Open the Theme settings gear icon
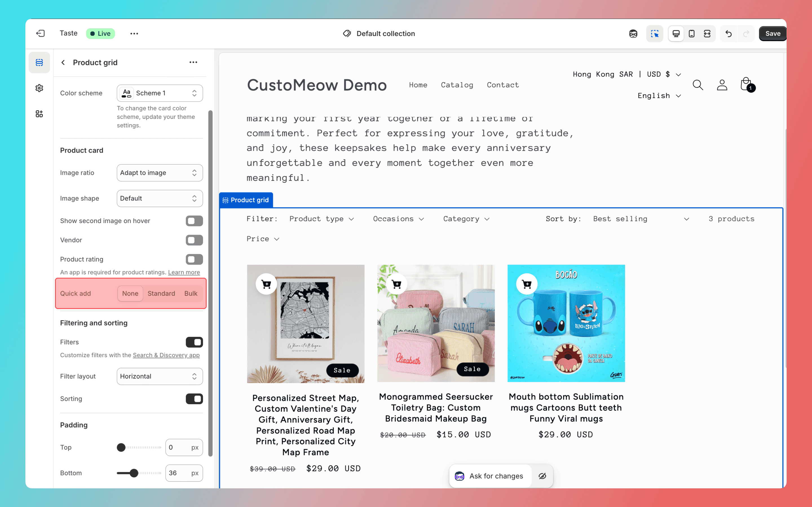Image resolution: width=812 pixels, height=507 pixels. (x=39, y=88)
